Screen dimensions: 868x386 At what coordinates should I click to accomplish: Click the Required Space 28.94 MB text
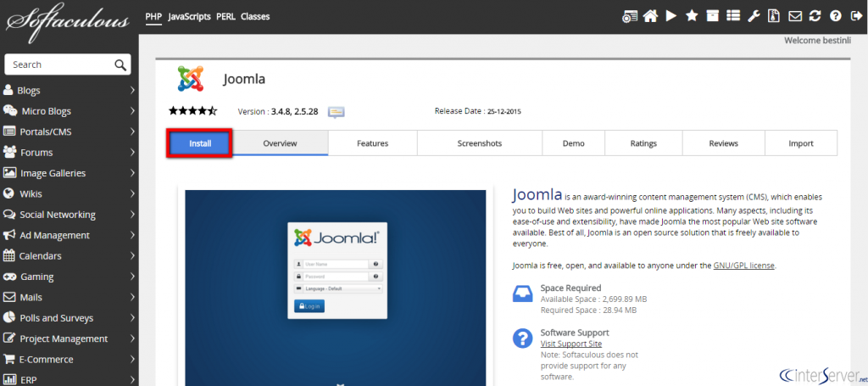pyautogui.click(x=588, y=310)
